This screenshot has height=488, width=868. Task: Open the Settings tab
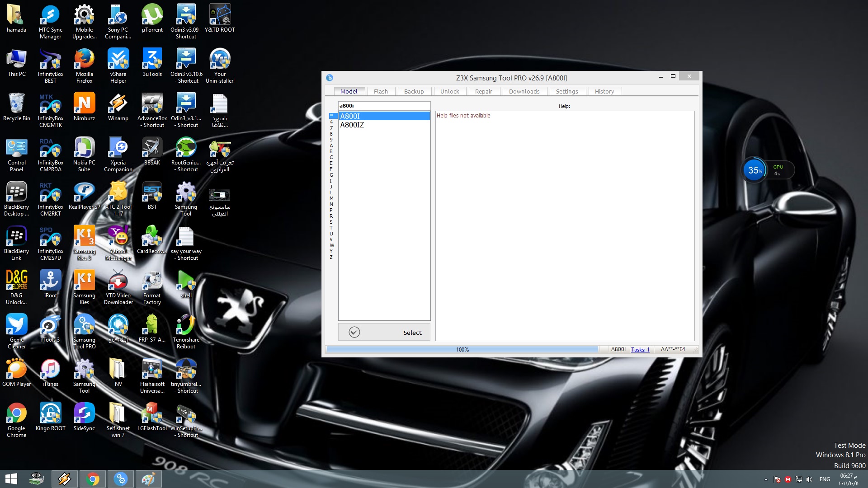[x=566, y=91]
